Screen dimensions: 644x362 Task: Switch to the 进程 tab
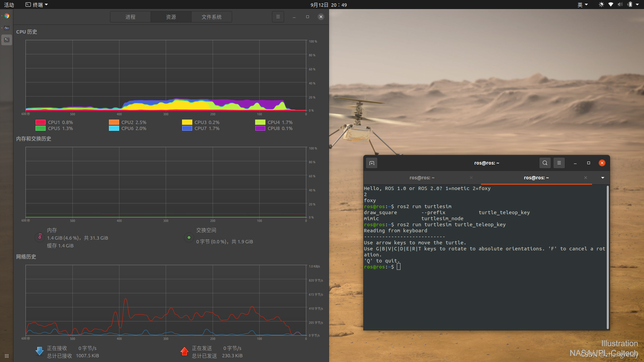(x=130, y=17)
